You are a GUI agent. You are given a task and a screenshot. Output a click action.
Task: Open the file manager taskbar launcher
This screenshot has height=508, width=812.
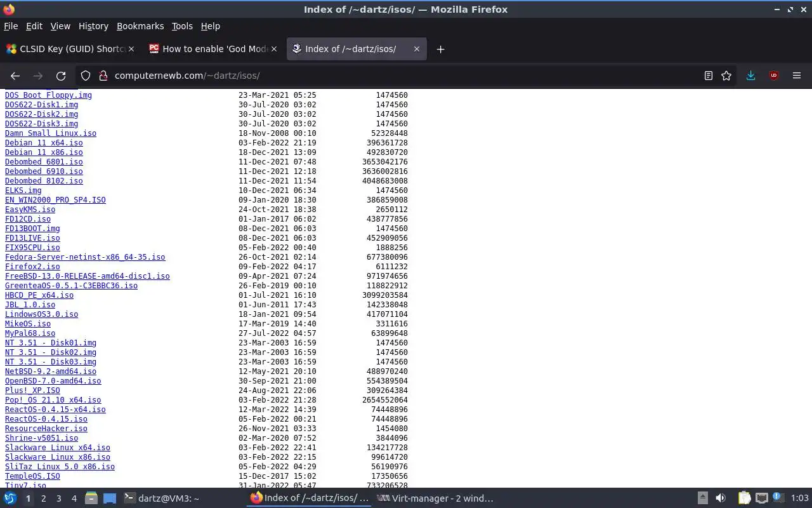pos(91,498)
